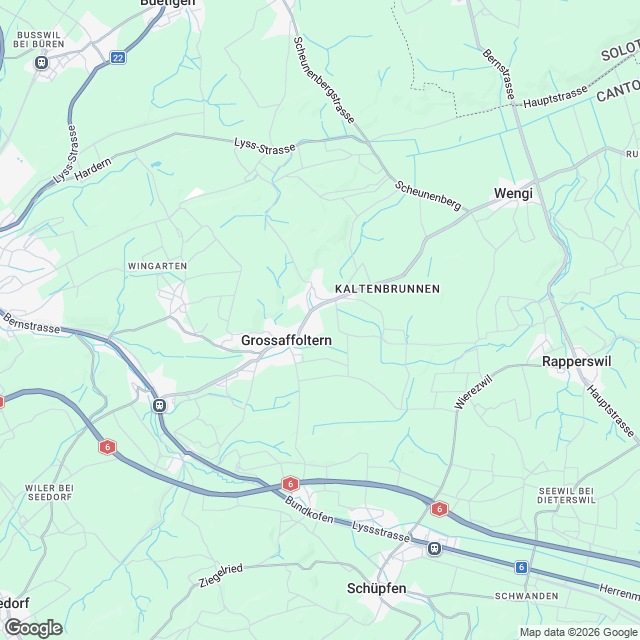This screenshot has height=640, width=640.
Task: Click the Schüpfen train station icon
Action: (434, 548)
